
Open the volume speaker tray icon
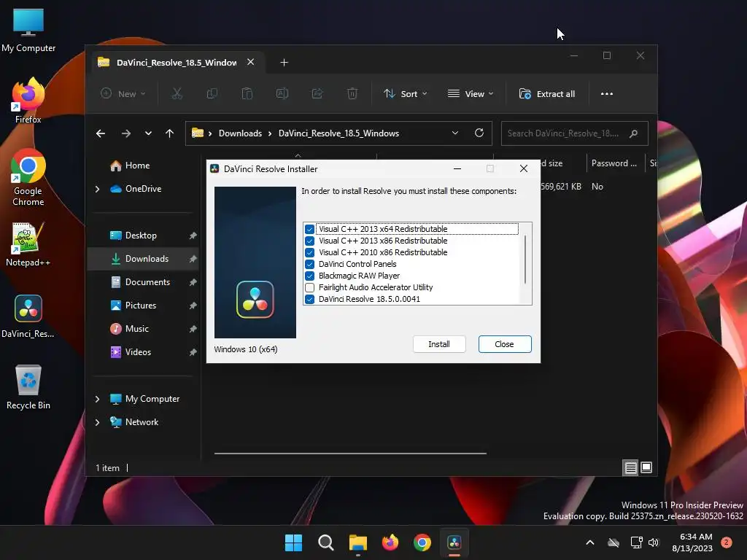point(653,542)
